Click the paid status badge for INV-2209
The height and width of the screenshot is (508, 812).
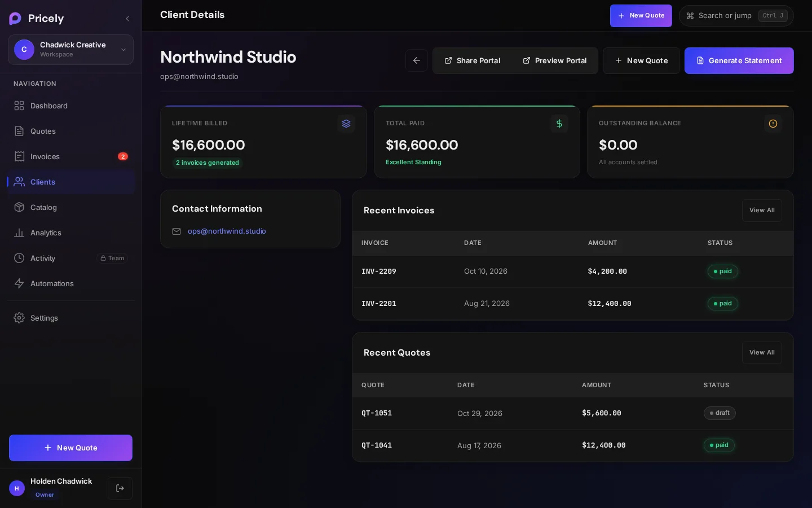(x=723, y=271)
